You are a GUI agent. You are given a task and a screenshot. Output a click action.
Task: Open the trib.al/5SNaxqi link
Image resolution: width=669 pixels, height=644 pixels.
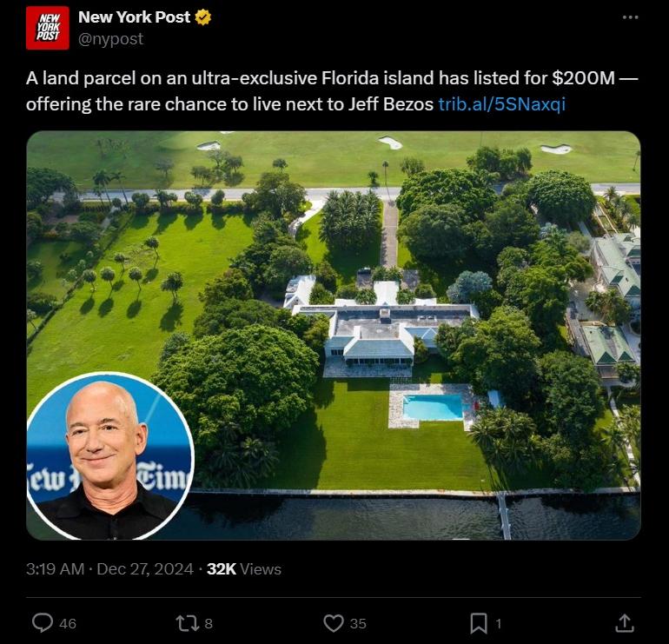point(502,104)
